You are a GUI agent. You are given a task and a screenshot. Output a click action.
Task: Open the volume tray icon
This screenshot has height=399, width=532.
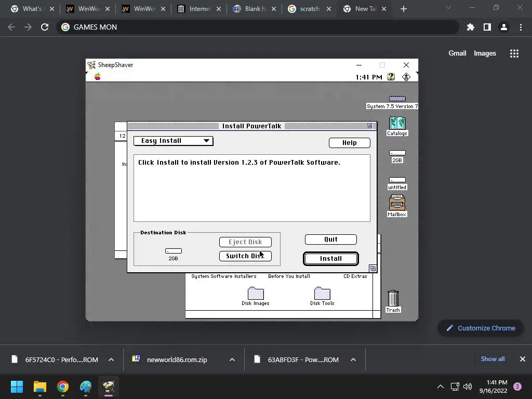pos(468,387)
